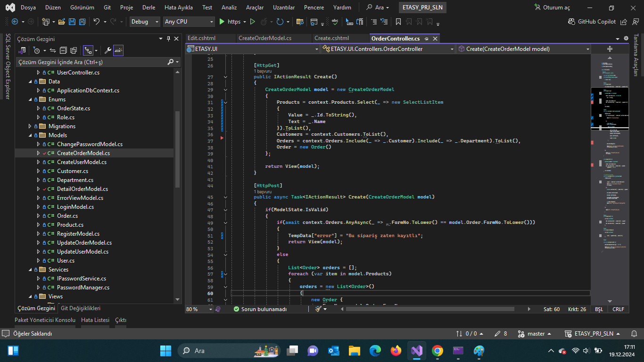
Task: Toggle the Preview Selected Items button
Action: pyautogui.click(x=118, y=50)
